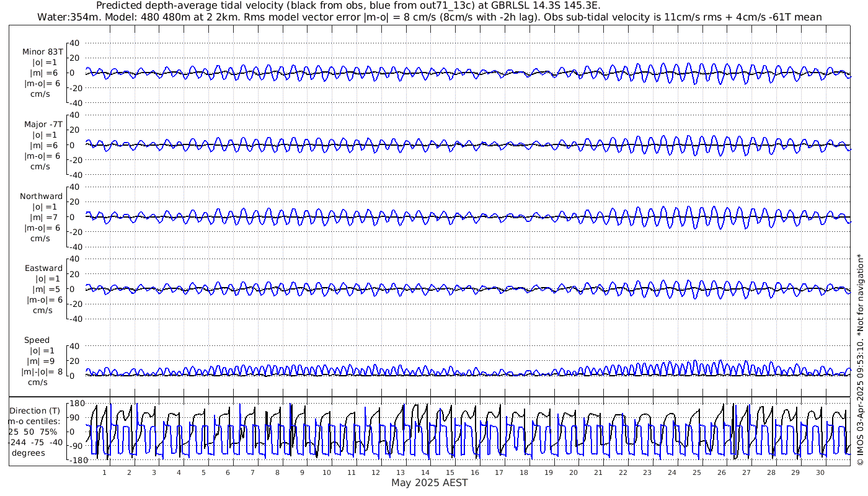Click the 'degrees' unit label

(x=29, y=453)
